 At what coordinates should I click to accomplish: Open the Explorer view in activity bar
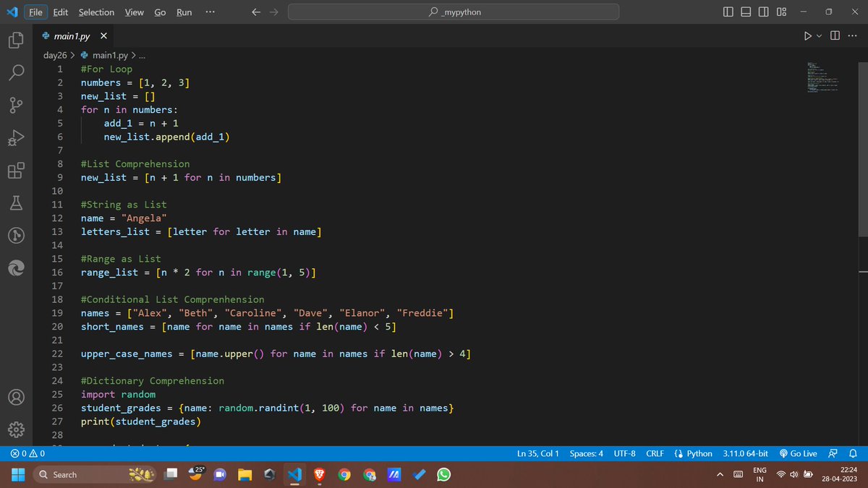coord(17,40)
